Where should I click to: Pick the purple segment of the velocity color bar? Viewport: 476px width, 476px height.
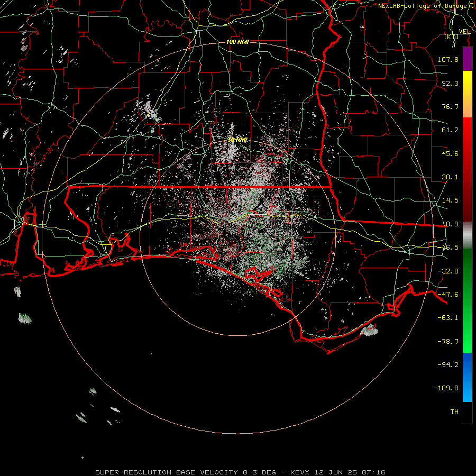coord(467,59)
